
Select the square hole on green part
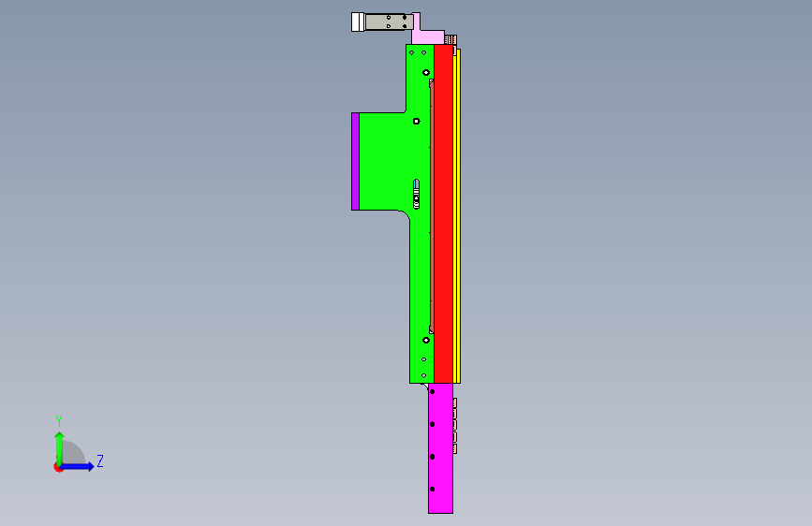(x=417, y=121)
